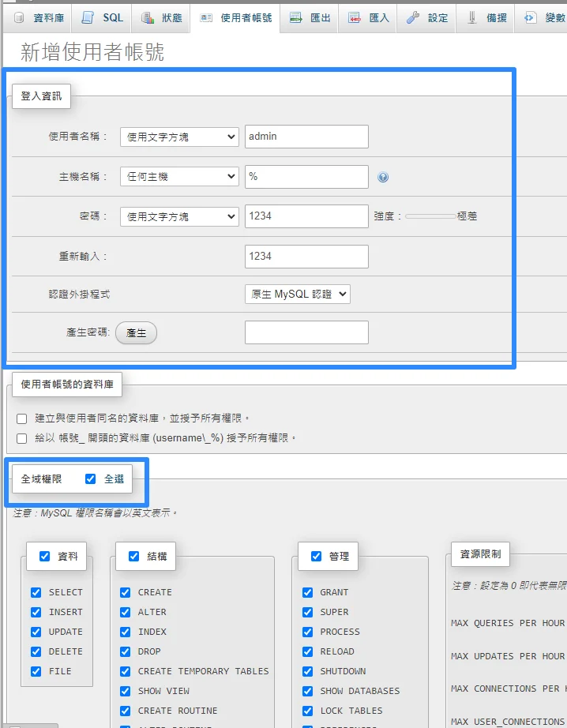
Task: Click the host name field containing %
Action: pyautogui.click(x=306, y=176)
